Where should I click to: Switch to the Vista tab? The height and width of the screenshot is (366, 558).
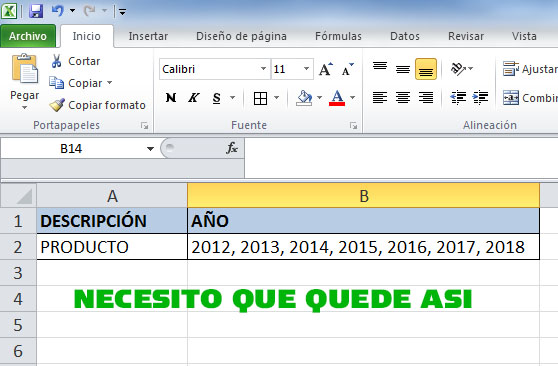click(524, 36)
